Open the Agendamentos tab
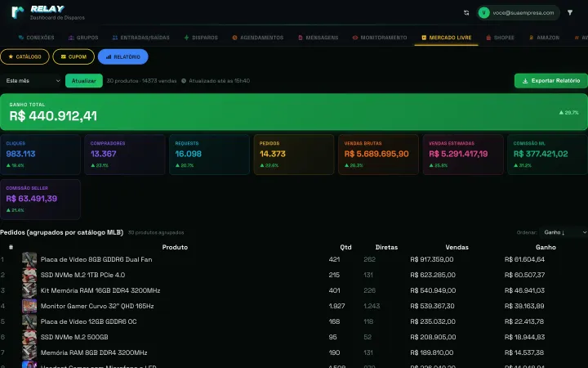The image size is (588, 368). pos(257,38)
